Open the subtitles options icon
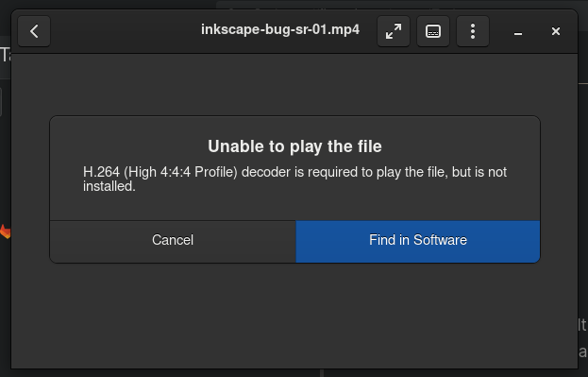The image size is (588, 377). coord(433,31)
